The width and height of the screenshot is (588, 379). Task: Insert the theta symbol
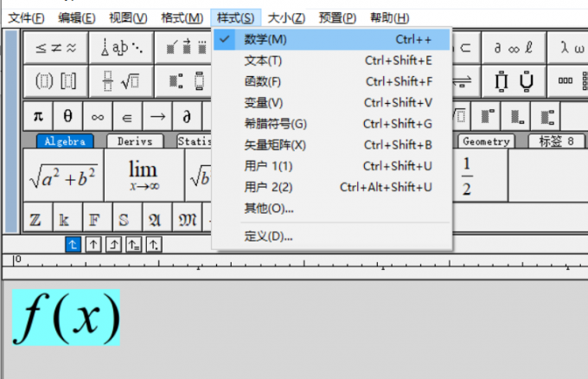pos(67,117)
